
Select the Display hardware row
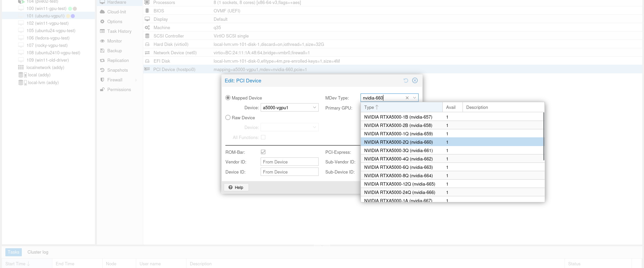(x=393, y=19)
